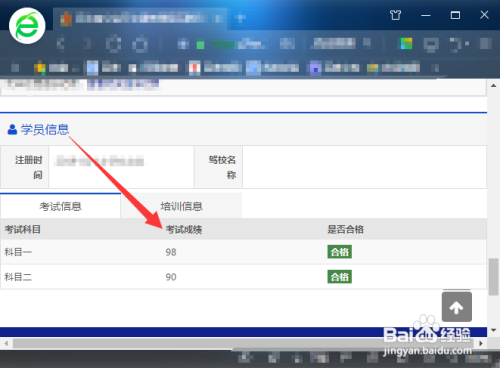Close the browser window

click(484, 15)
